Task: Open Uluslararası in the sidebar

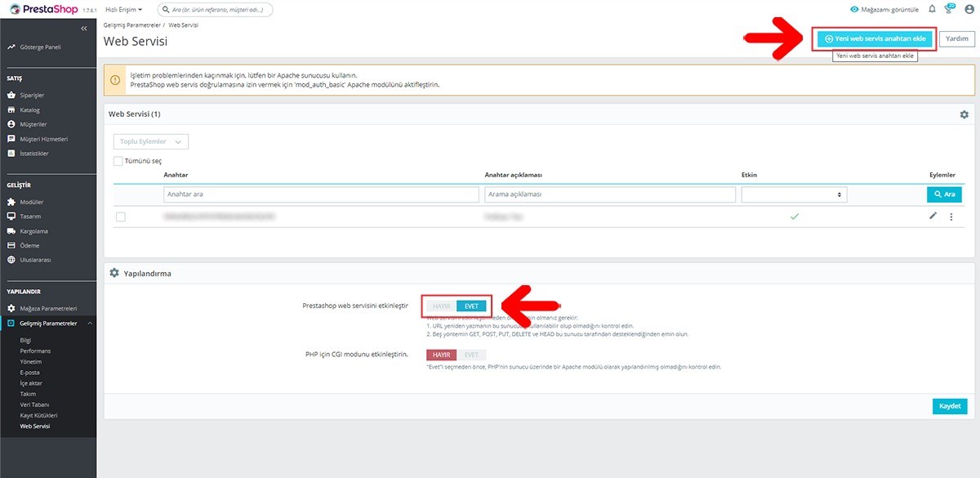Action: pos(35,260)
